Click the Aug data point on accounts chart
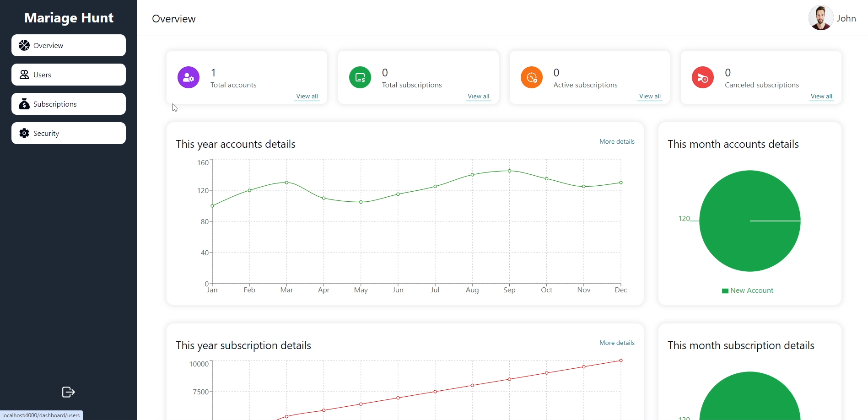Image resolution: width=868 pixels, height=420 pixels. pyautogui.click(x=472, y=175)
